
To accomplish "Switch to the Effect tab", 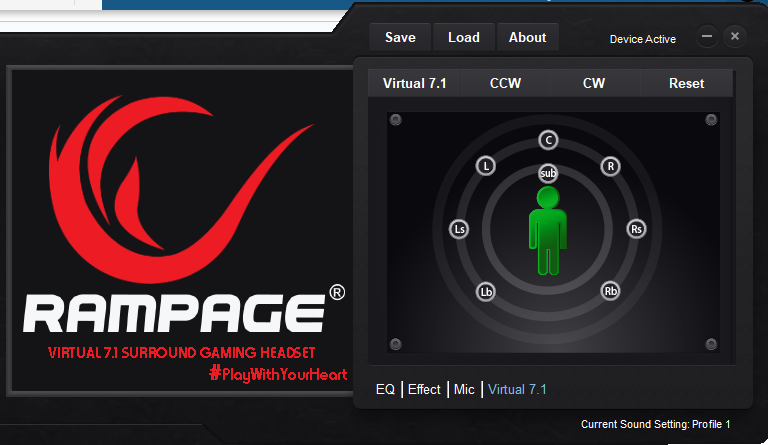I will pyautogui.click(x=424, y=390).
